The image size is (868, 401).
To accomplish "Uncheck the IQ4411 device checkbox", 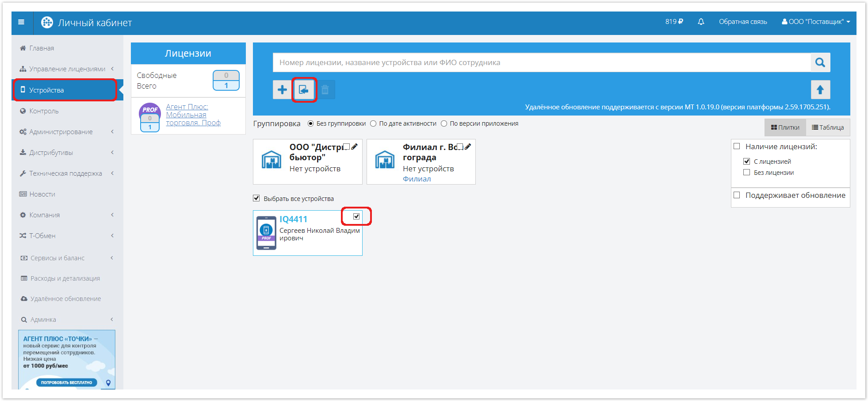I will click(356, 216).
